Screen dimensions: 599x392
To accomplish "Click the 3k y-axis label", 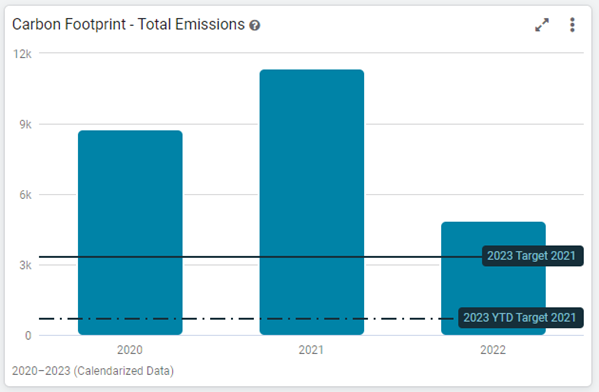I will pyautogui.click(x=26, y=265).
